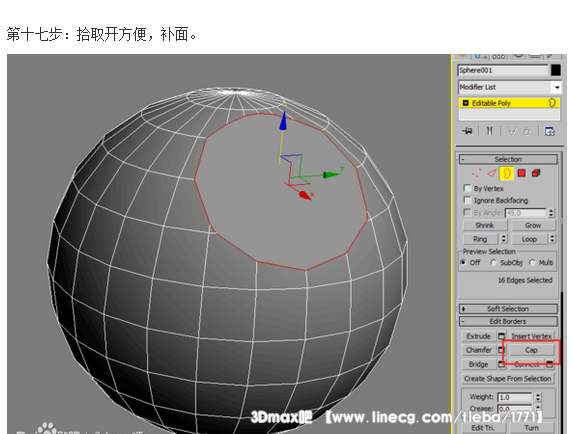Viewport: 572px width, 434px height.
Task: Click the Crease value field
Action: coord(515,409)
